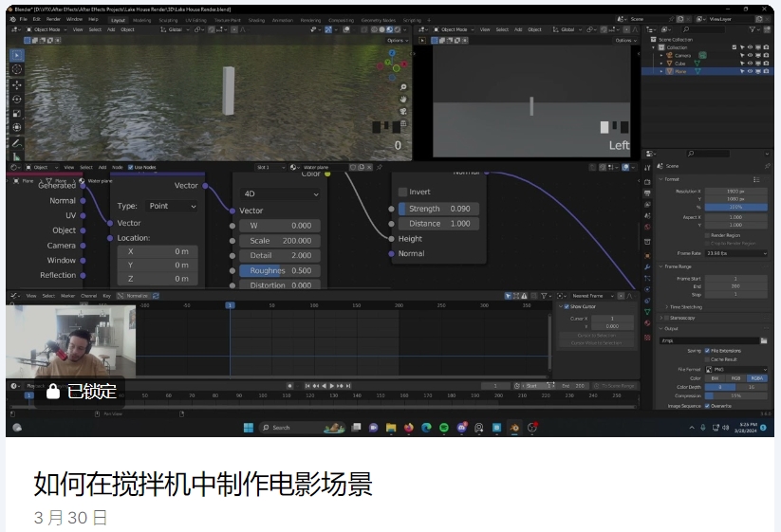This screenshot has width=781, height=532.
Task: Select the Rotate tool in viewport toolbar
Action: point(17,99)
